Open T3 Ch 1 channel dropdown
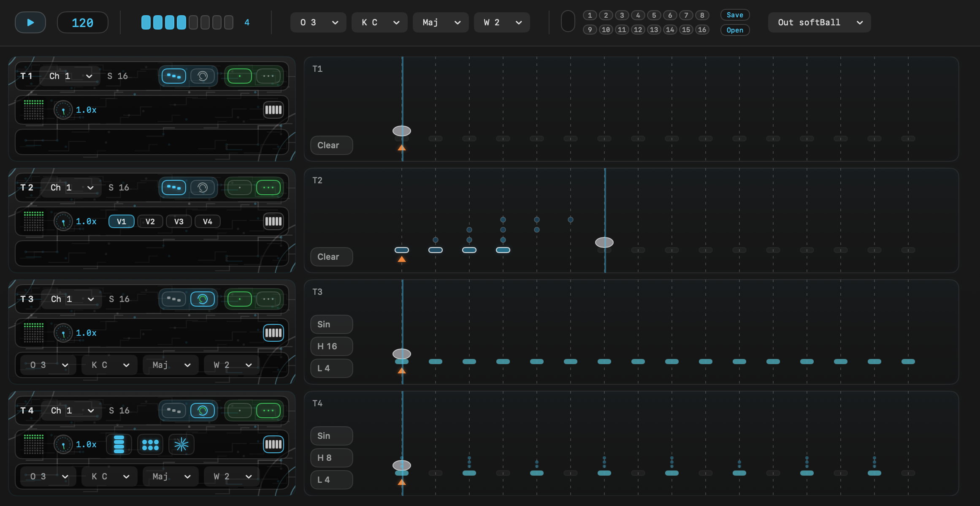 (x=72, y=299)
